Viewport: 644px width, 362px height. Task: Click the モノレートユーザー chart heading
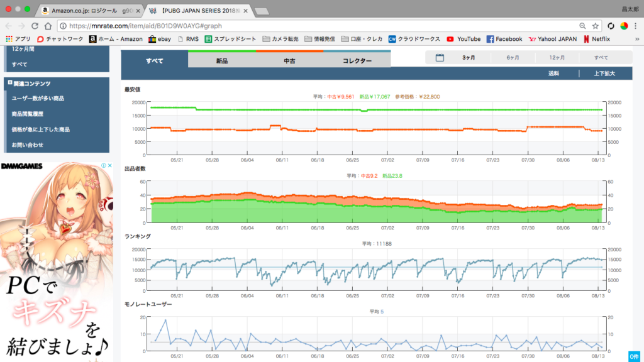[148, 304]
